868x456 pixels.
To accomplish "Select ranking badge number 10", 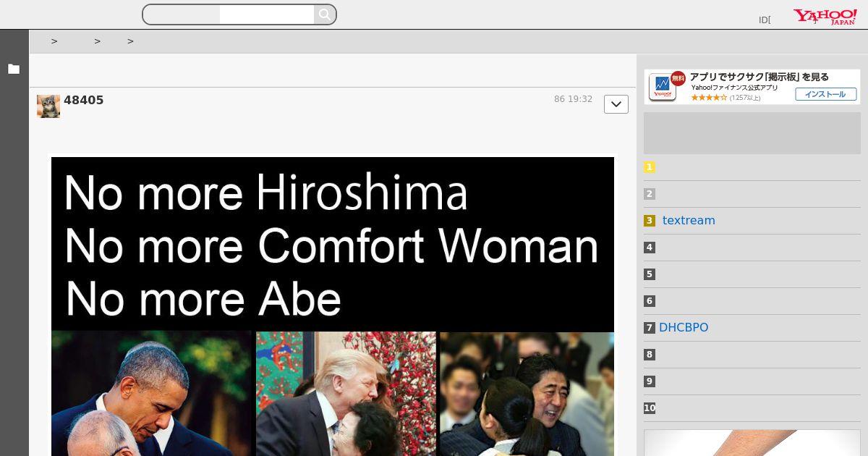I will (650, 408).
